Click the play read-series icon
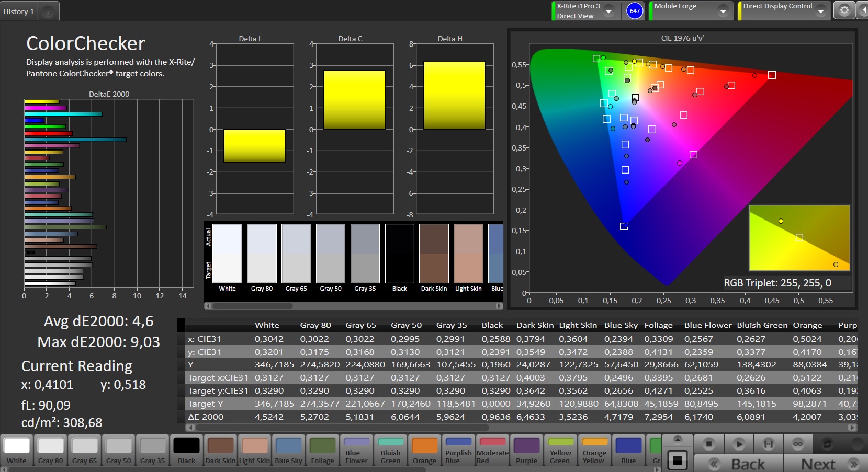Image resolution: width=868 pixels, height=472 pixels. pos(739,444)
